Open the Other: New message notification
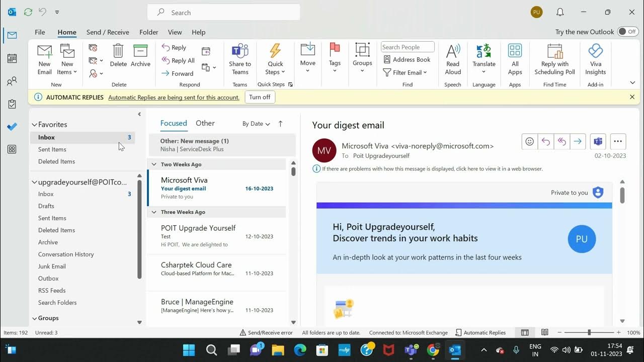Screen dimensions: 644x362 coord(221,145)
